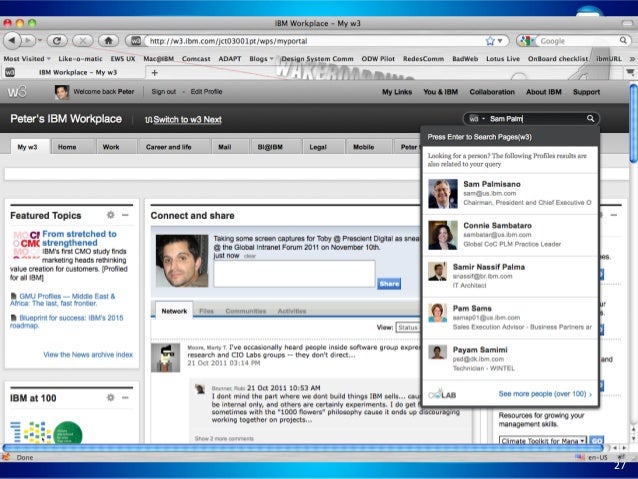Click the browser Back arrow button
638x479 pixels.
(11, 41)
